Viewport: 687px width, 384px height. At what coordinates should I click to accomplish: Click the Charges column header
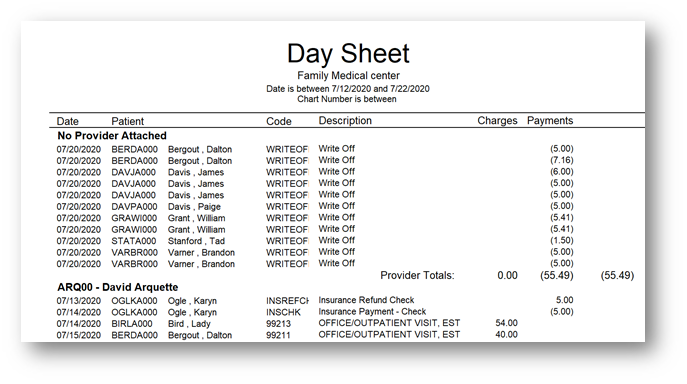tap(497, 121)
